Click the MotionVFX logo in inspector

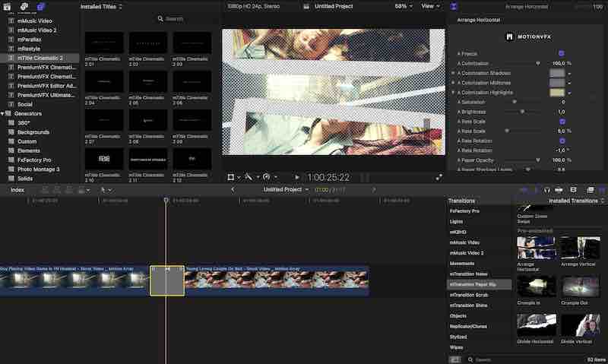pyautogui.click(x=528, y=36)
